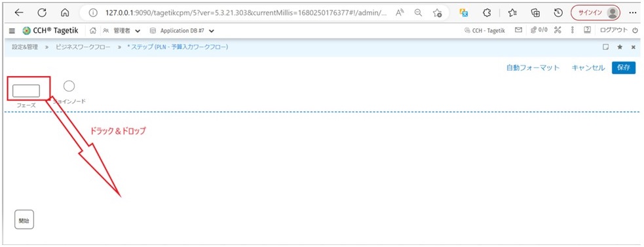Select the ジョインノード circle shape
The image size is (644, 247).
(69, 85)
